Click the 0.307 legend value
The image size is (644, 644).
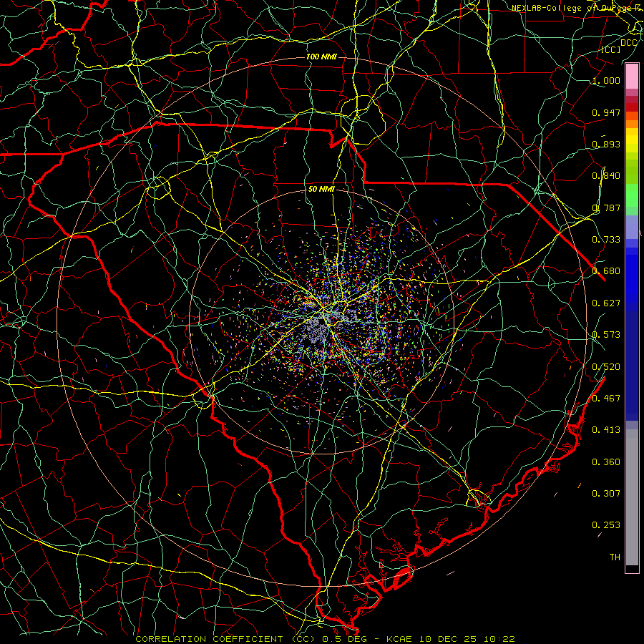coord(606,494)
